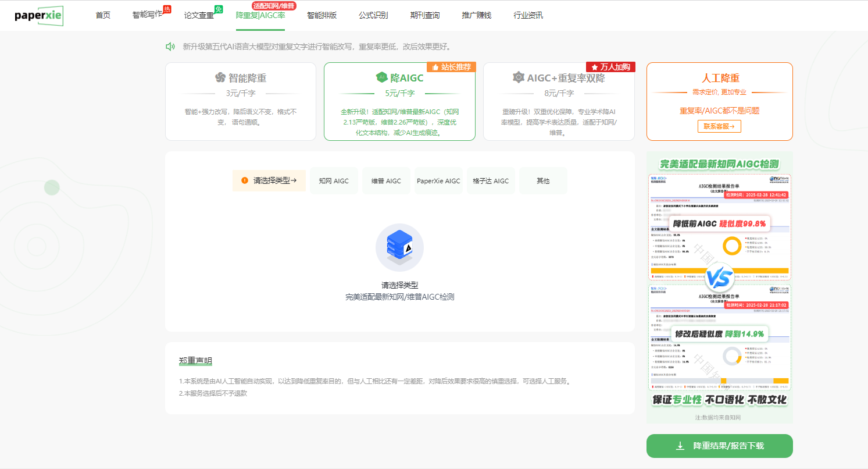Open the 期刊查询 navigation item
This screenshot has height=469, width=868.
pos(424,15)
